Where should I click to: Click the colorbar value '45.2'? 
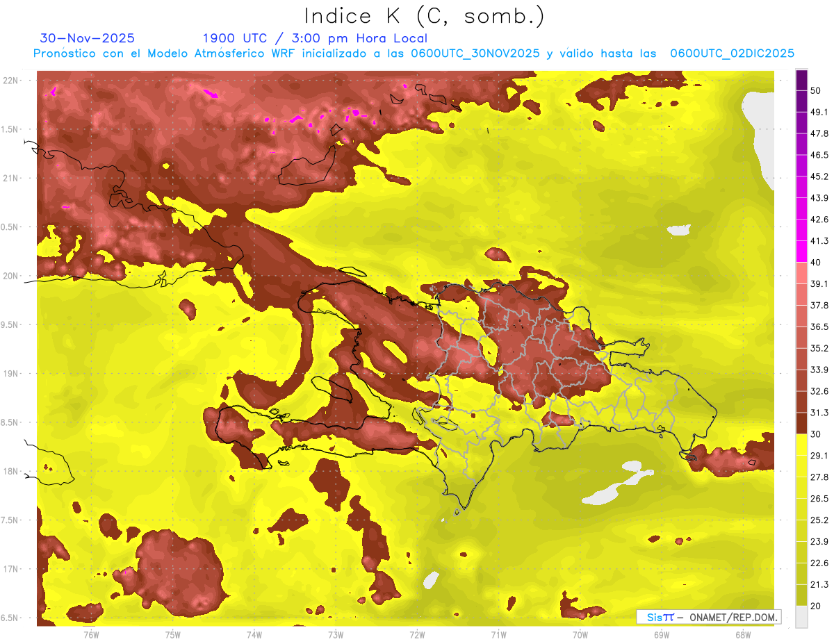(819, 176)
